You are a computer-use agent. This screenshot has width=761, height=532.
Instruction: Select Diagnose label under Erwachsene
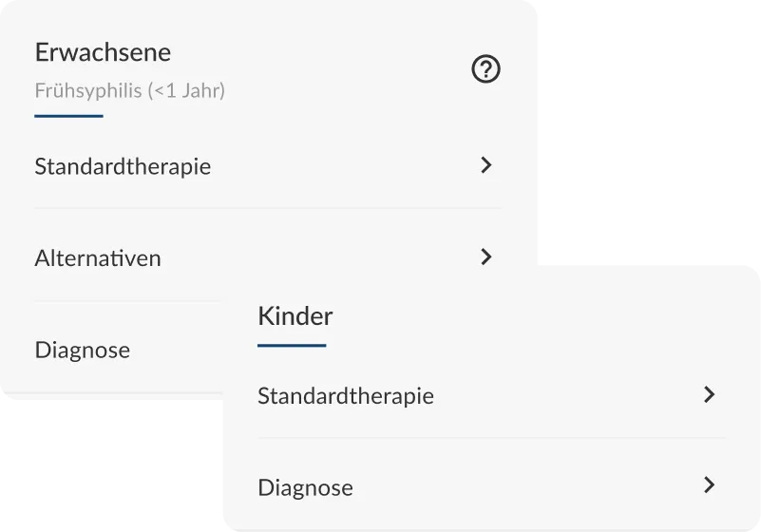coord(83,350)
